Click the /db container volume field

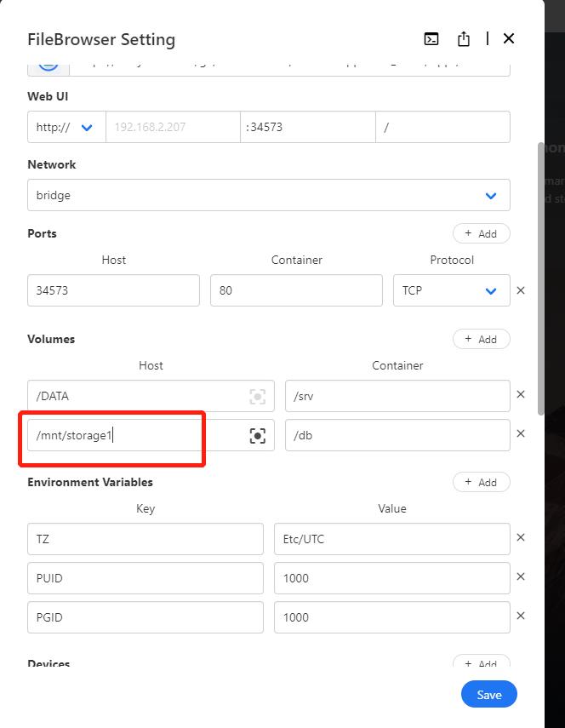[397, 435]
